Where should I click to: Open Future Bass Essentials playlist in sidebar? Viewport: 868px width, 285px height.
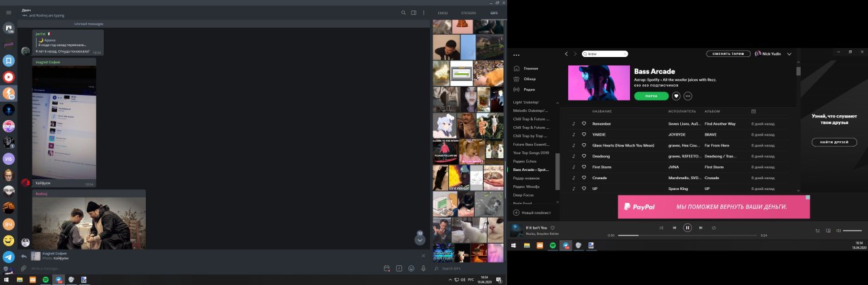[x=531, y=144]
